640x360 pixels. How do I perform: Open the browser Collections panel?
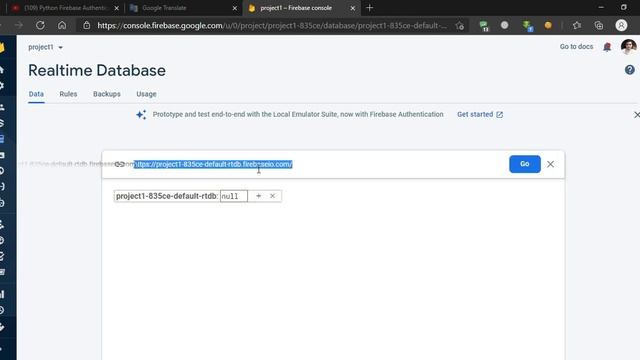coord(599,25)
